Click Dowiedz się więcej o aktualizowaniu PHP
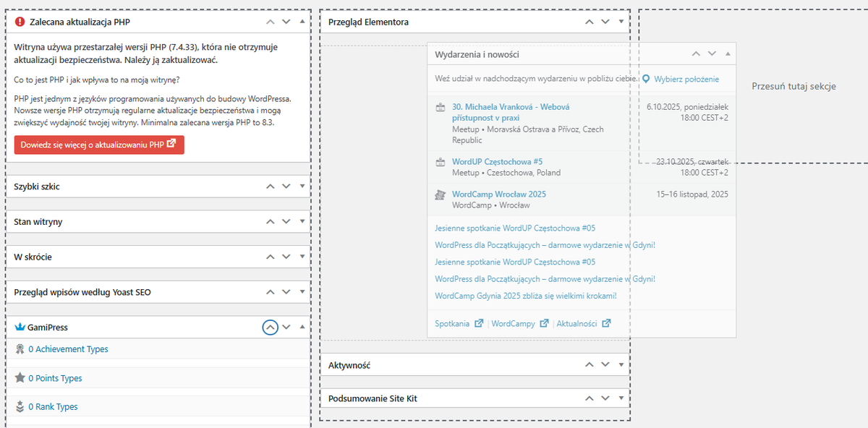The image size is (868, 428). click(99, 145)
